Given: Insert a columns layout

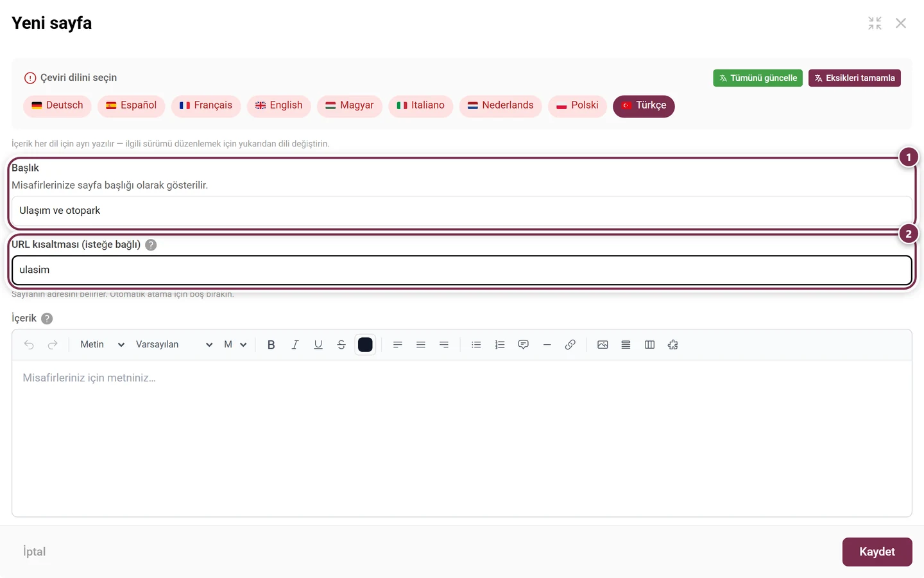Looking at the screenshot, I should click(x=649, y=345).
